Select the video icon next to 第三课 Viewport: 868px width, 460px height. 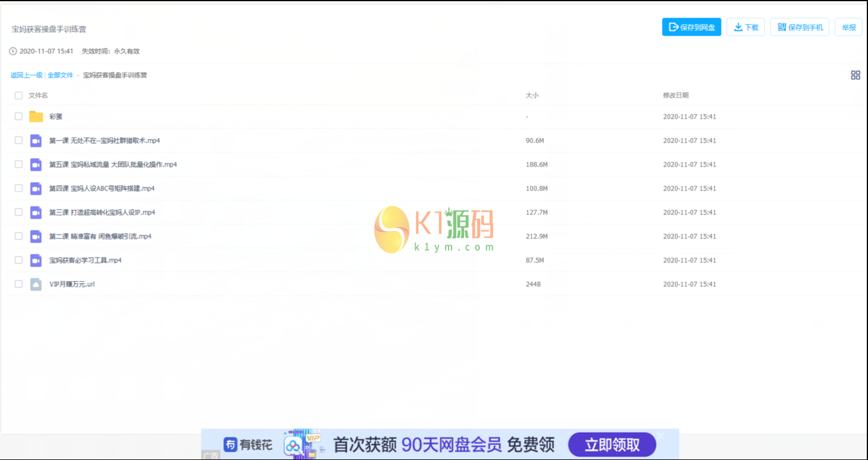tap(36, 212)
